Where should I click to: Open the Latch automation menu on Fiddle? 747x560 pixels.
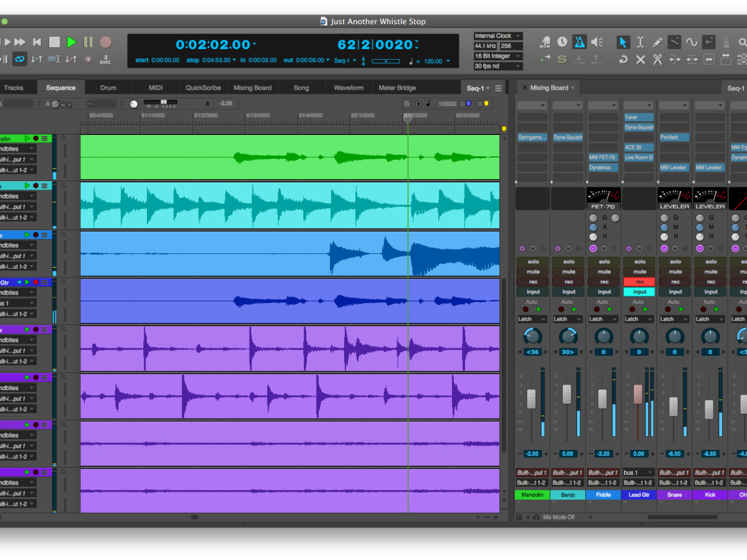tap(603, 319)
